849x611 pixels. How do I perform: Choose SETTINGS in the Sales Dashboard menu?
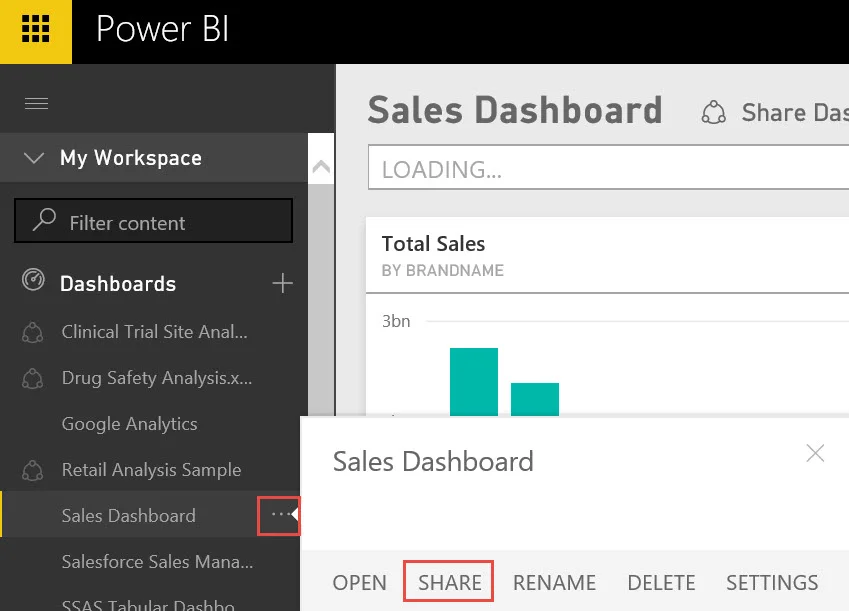(772, 582)
